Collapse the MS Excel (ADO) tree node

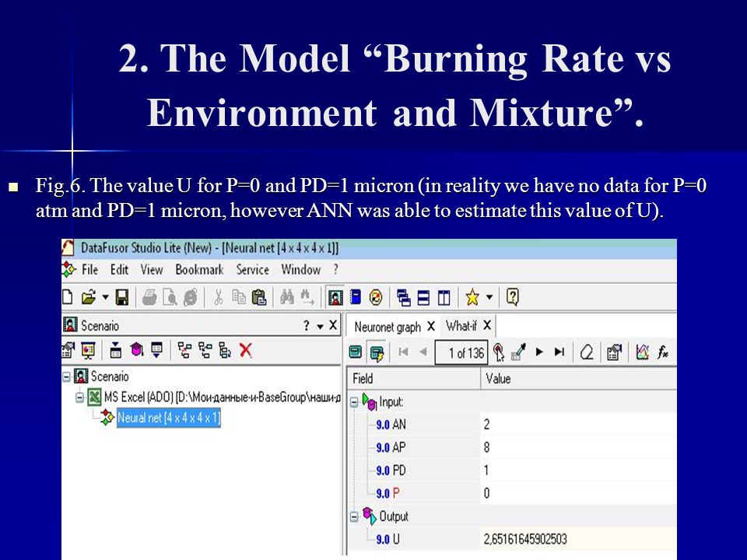click(x=79, y=397)
